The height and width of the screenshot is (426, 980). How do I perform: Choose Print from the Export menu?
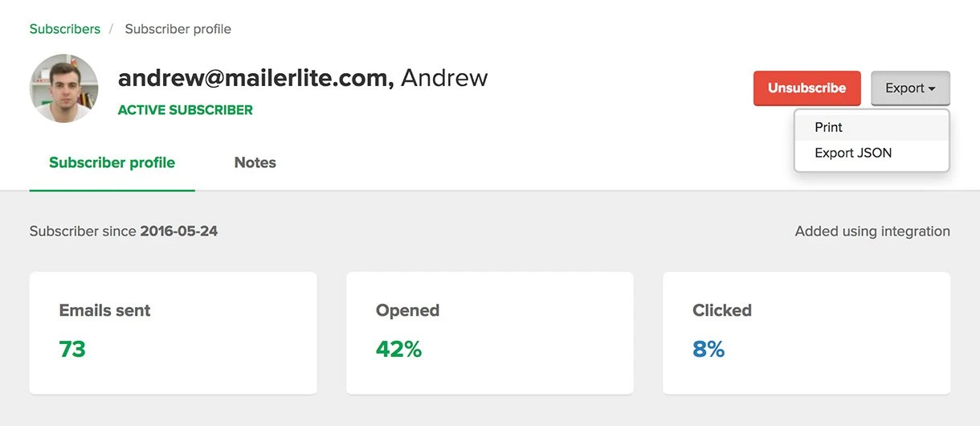(x=828, y=127)
